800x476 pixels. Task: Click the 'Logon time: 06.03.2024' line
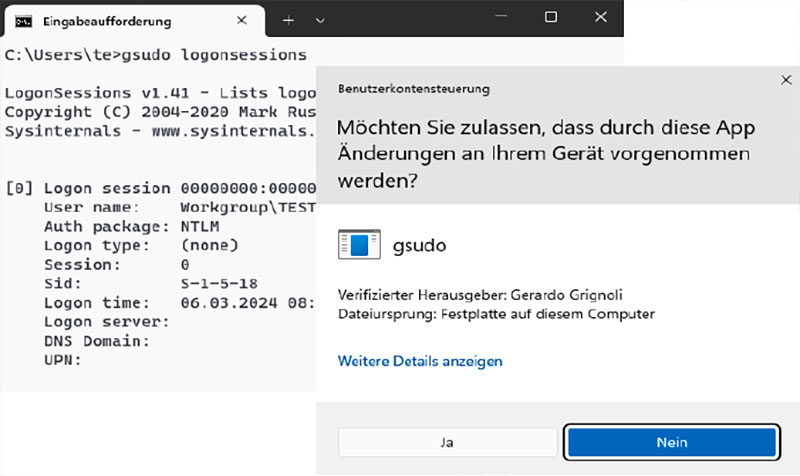click(x=180, y=303)
